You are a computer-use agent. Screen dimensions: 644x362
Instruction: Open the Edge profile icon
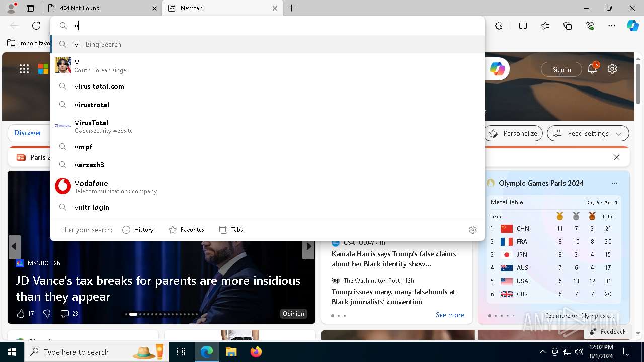pos(11,8)
